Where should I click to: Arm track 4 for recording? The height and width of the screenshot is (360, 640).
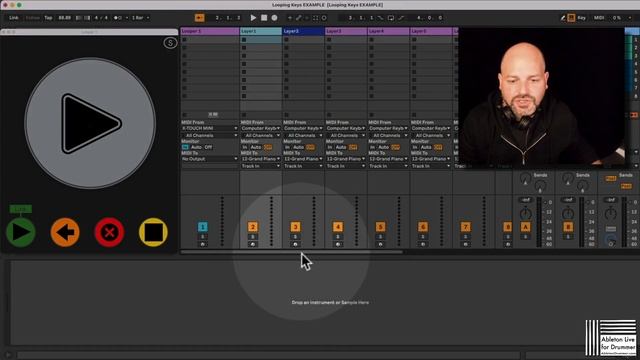tap(338, 244)
